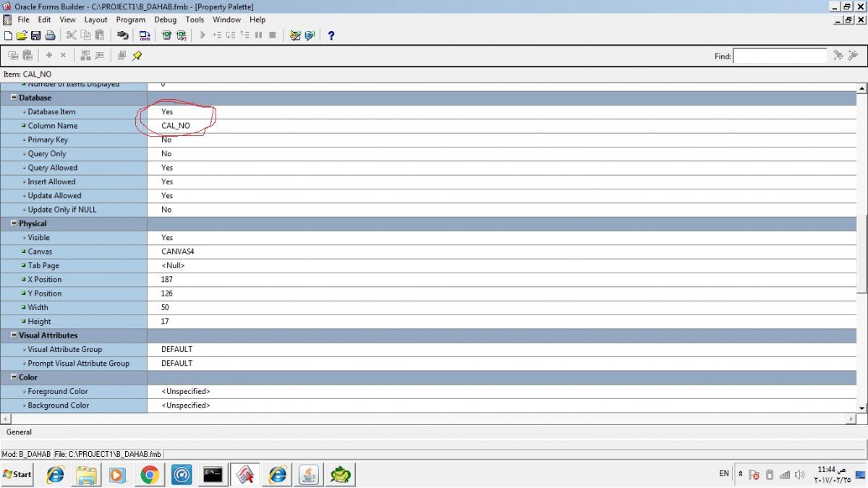Click in the Find search field
868x488 pixels.
click(x=780, y=56)
